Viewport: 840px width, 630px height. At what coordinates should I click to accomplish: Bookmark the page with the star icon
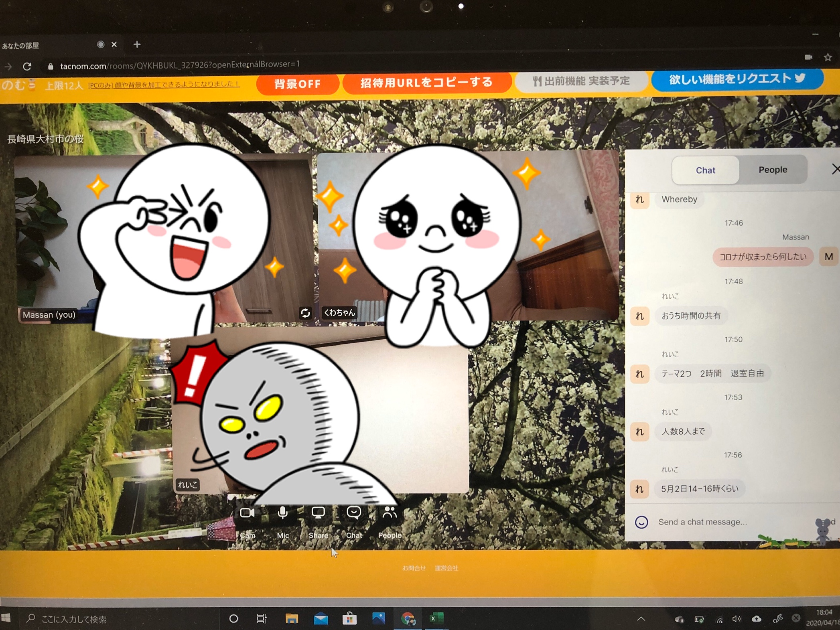828,57
